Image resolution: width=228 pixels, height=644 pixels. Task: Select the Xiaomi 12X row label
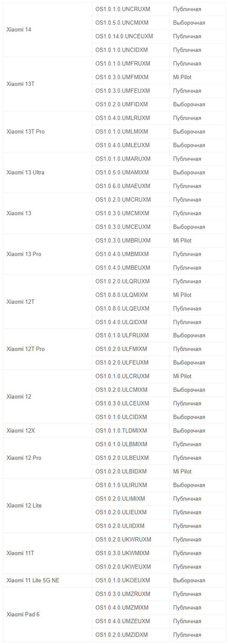point(47,430)
